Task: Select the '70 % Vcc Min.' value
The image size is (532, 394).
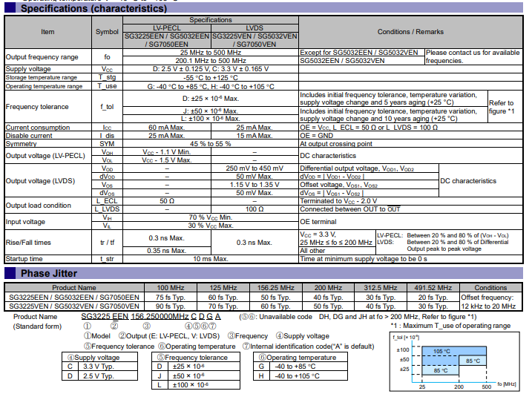Action: point(211,217)
